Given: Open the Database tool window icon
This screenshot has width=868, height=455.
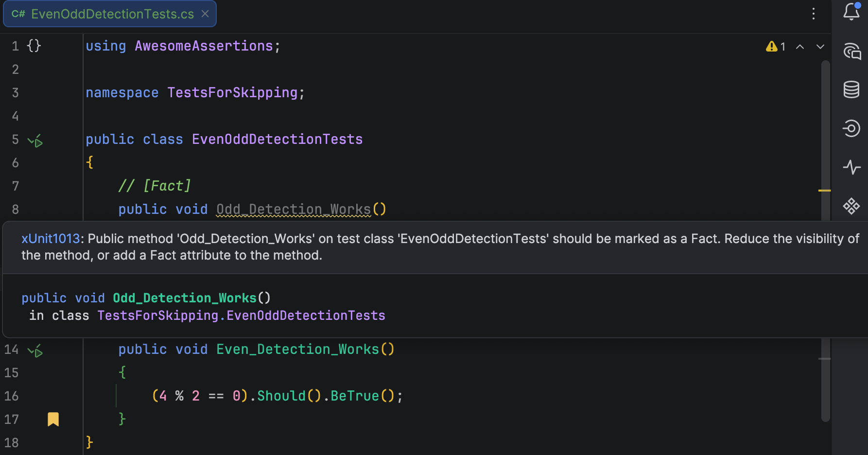Looking at the screenshot, I should (x=851, y=89).
